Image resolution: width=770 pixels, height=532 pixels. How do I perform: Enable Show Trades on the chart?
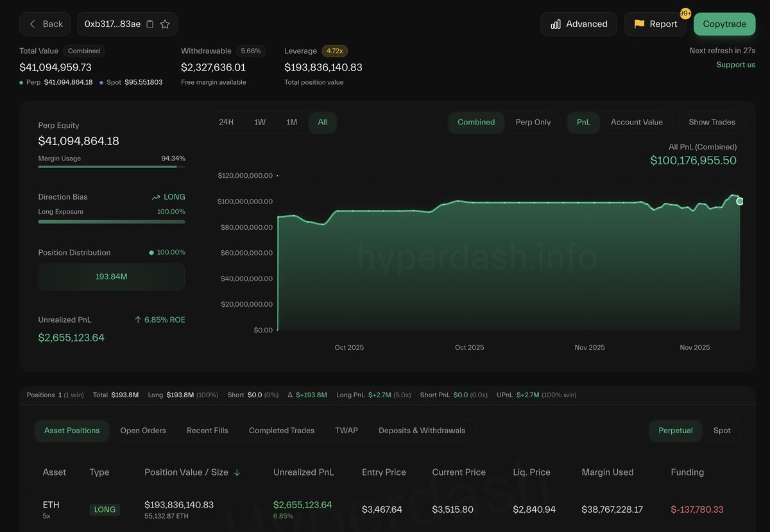click(x=712, y=122)
